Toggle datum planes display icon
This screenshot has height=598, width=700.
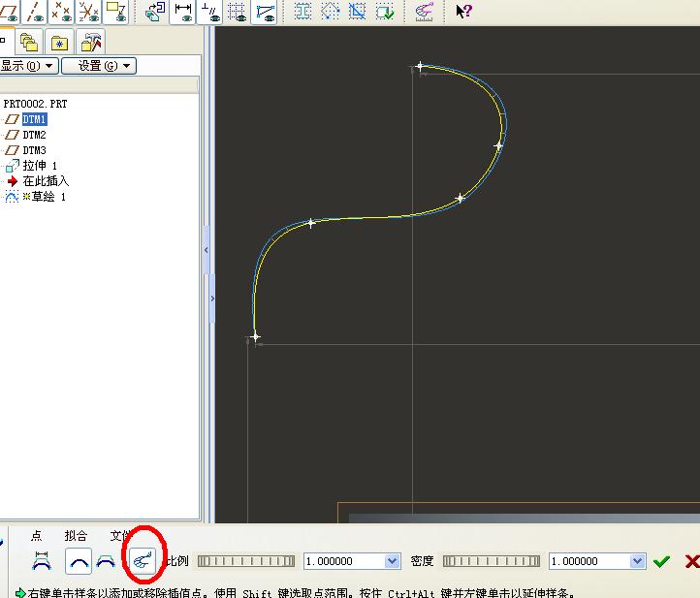[9, 12]
